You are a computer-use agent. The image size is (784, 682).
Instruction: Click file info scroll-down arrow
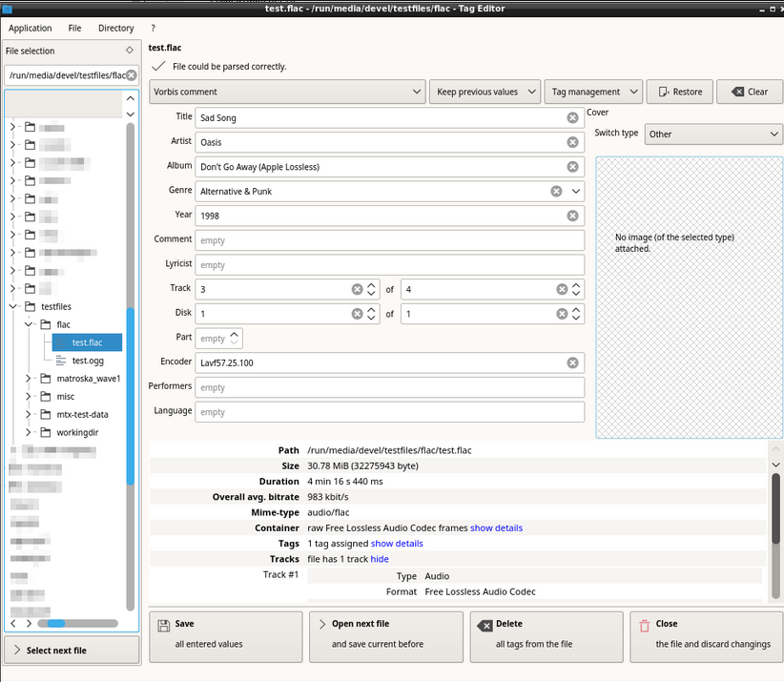click(775, 465)
